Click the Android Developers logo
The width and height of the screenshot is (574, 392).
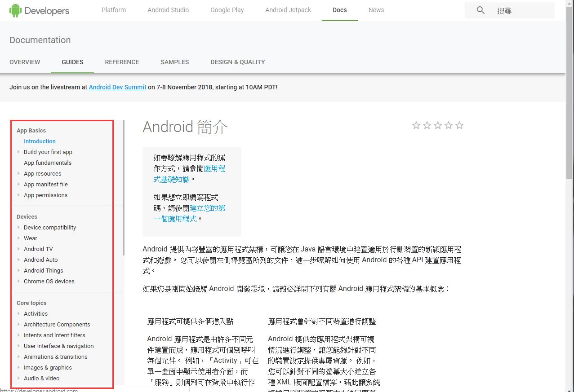pyautogui.click(x=40, y=10)
